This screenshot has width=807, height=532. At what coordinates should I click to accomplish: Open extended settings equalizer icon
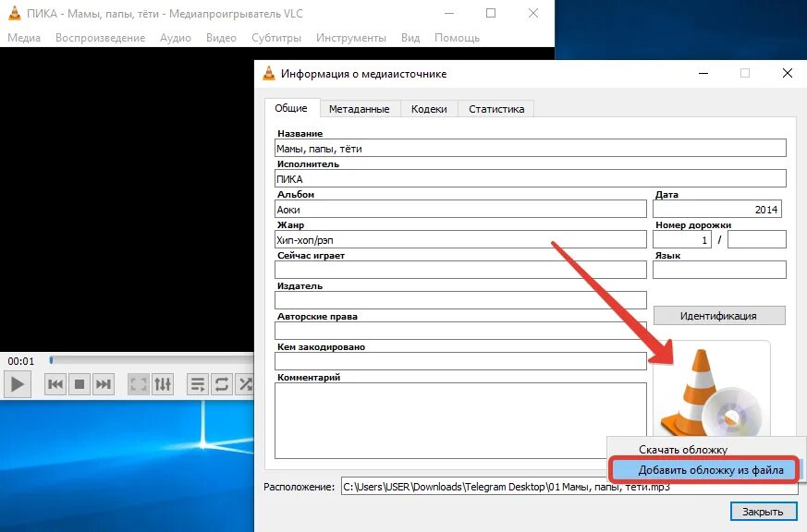coord(163,384)
